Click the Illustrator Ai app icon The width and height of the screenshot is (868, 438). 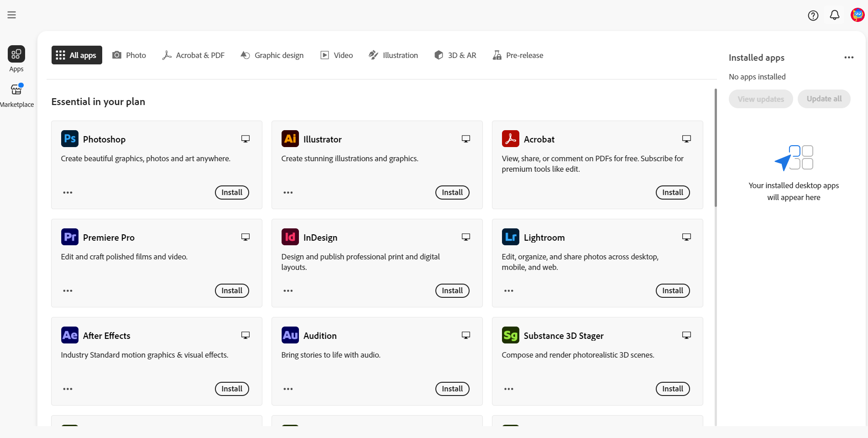click(x=290, y=138)
